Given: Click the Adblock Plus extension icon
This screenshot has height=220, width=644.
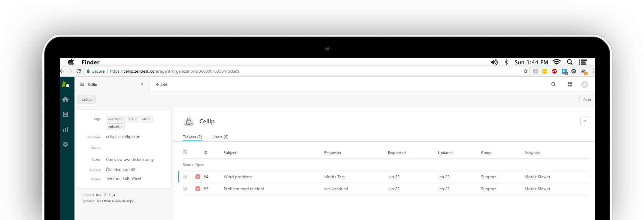Looking at the screenshot, I should tap(554, 71).
